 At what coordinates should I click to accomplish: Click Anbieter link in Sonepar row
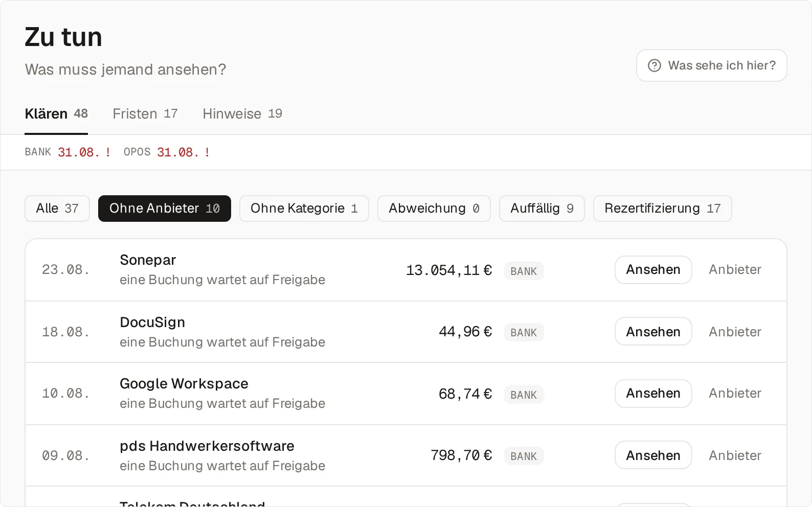[x=735, y=270]
